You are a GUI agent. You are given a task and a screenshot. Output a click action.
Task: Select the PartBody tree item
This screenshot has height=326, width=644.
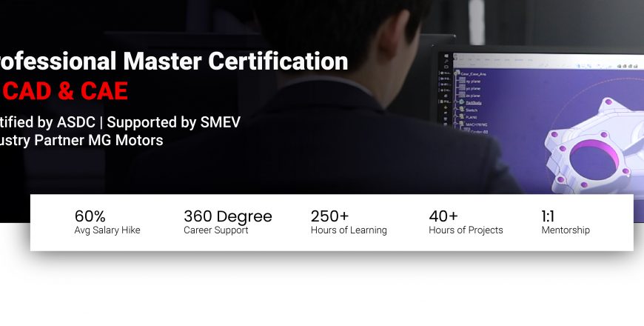[x=474, y=103]
